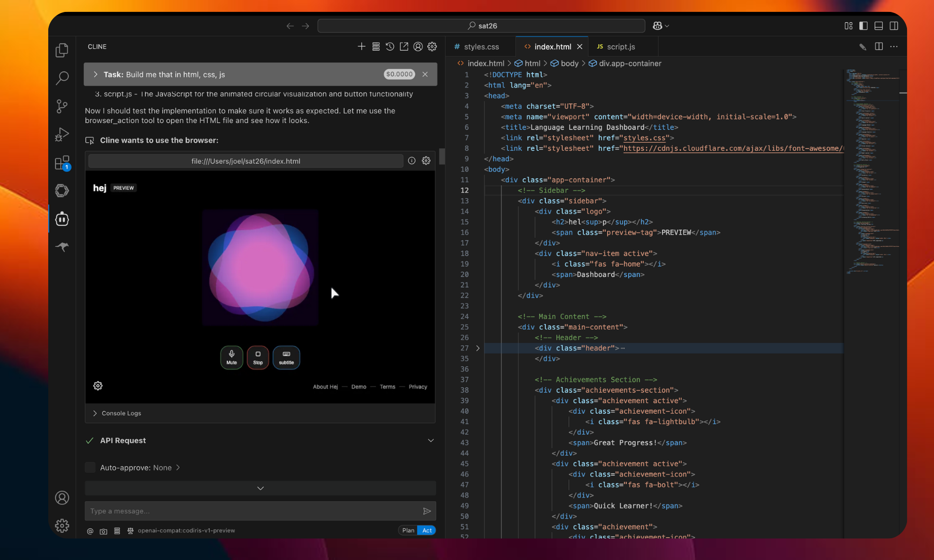
Task: Switch to the styles.css tab
Action: pyautogui.click(x=481, y=47)
